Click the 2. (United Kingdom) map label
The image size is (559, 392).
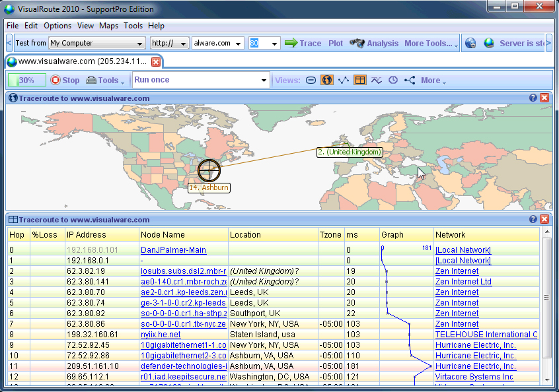tap(350, 152)
